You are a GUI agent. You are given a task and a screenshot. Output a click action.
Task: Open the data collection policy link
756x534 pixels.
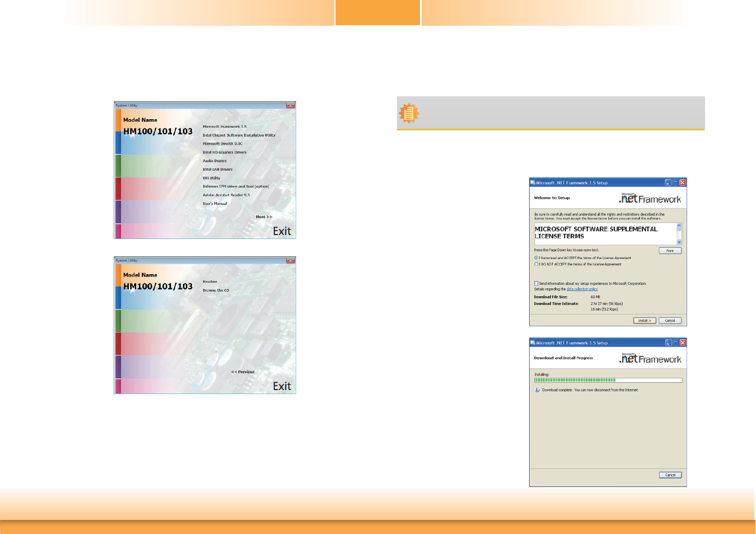[582, 289]
